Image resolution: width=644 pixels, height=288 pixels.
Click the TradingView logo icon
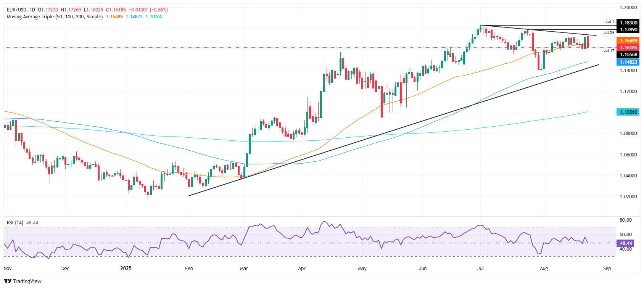[8, 281]
